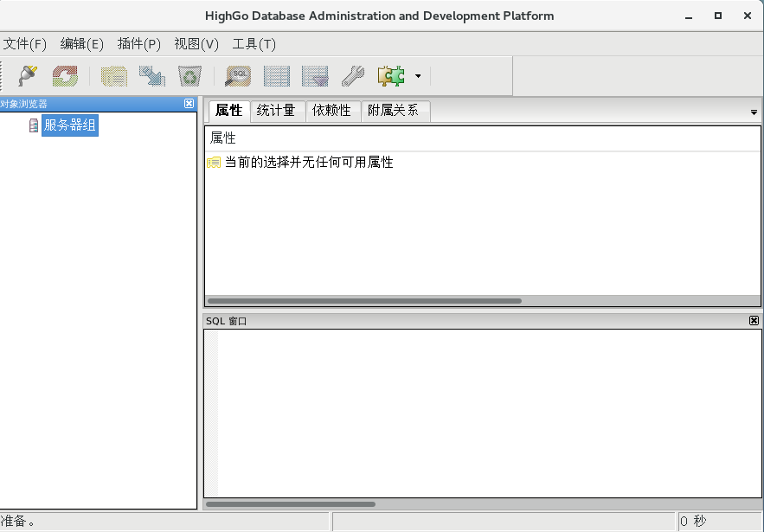Close the 对象浏览器 panel
The height and width of the screenshot is (532, 764).
[x=189, y=104]
